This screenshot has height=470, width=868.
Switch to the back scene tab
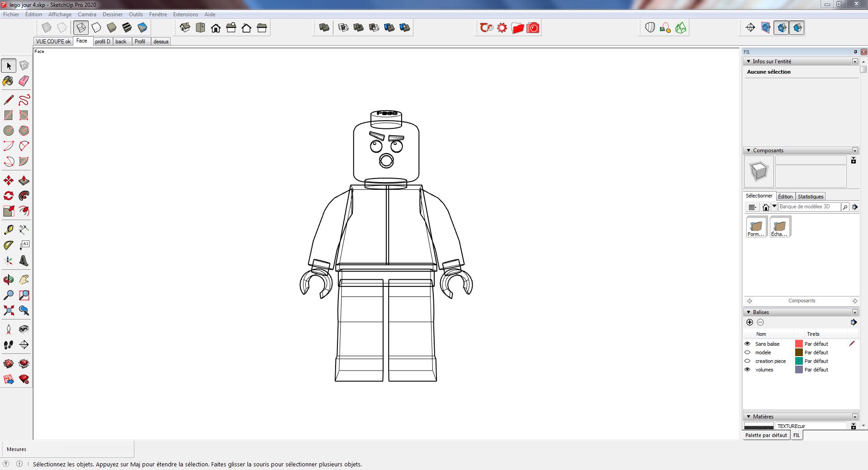(121, 42)
